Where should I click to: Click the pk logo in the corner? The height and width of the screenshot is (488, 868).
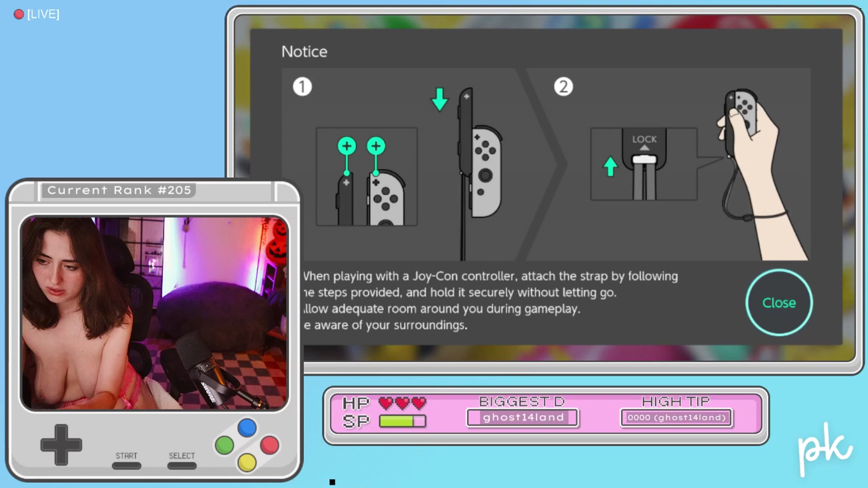(x=825, y=449)
